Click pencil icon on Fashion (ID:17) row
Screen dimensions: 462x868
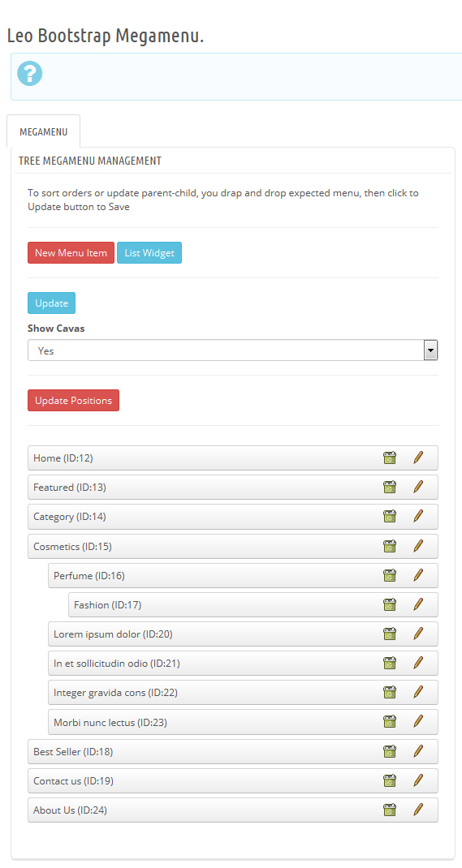coord(418,604)
